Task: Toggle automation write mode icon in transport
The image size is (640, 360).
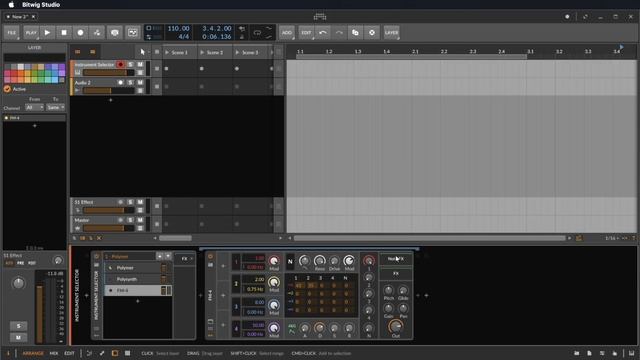Action: click(x=97, y=33)
